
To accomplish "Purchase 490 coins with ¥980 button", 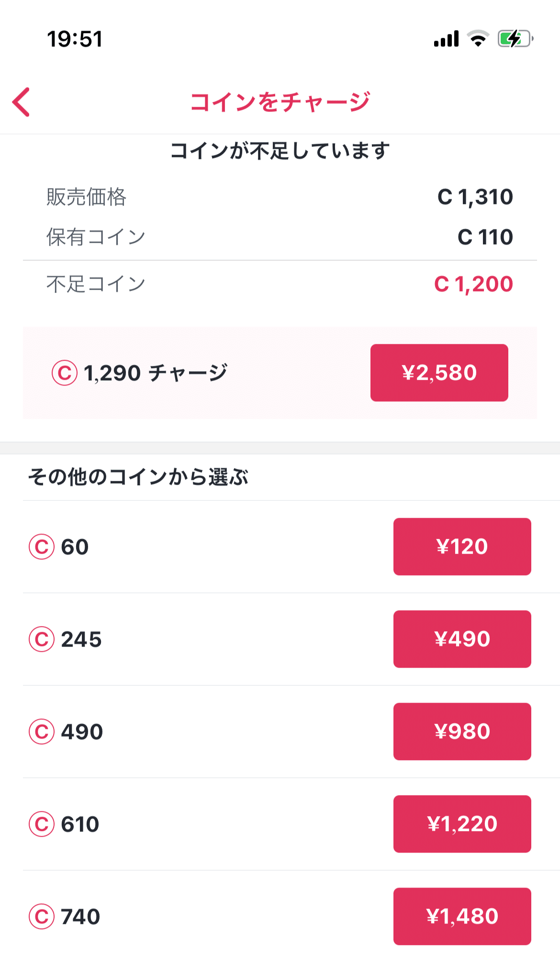I will [x=462, y=731].
